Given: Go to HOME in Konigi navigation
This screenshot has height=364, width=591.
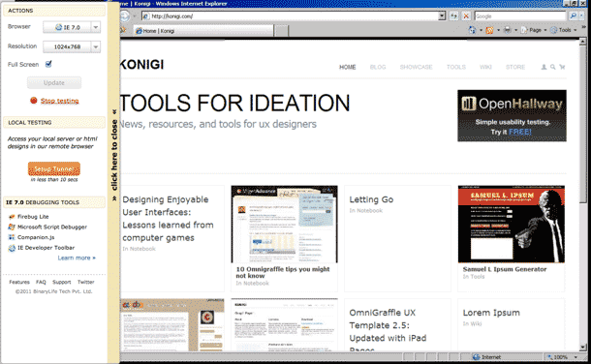Looking at the screenshot, I should click(348, 67).
